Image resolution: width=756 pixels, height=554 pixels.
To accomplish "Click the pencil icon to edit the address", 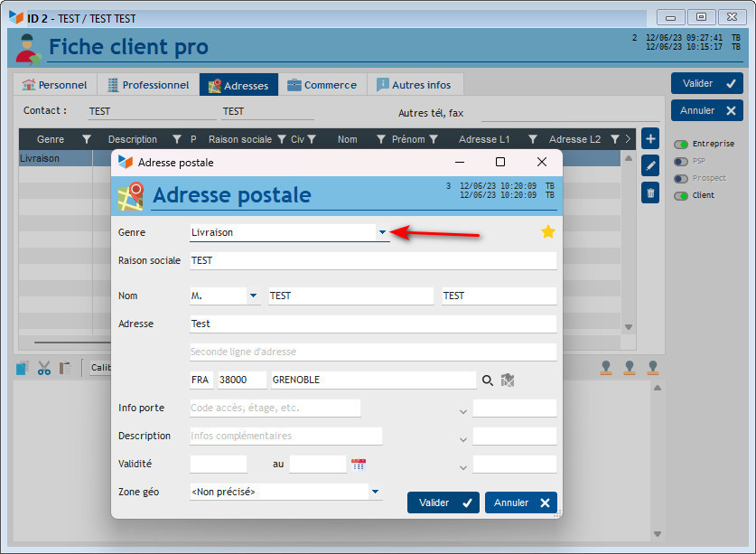I will [650, 165].
